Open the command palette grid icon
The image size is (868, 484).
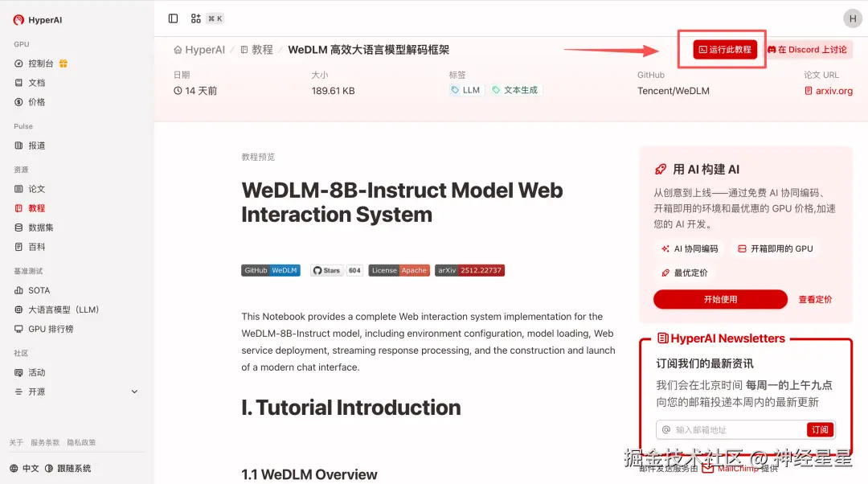point(196,18)
